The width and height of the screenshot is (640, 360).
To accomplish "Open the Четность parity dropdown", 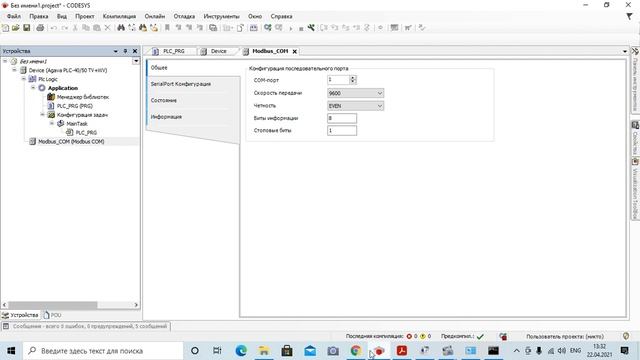I will point(380,106).
